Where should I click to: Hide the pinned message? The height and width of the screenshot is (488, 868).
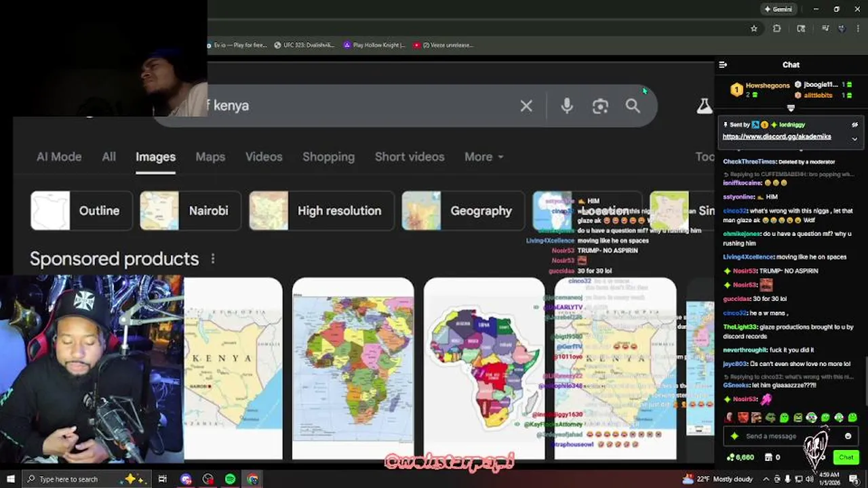(854, 125)
